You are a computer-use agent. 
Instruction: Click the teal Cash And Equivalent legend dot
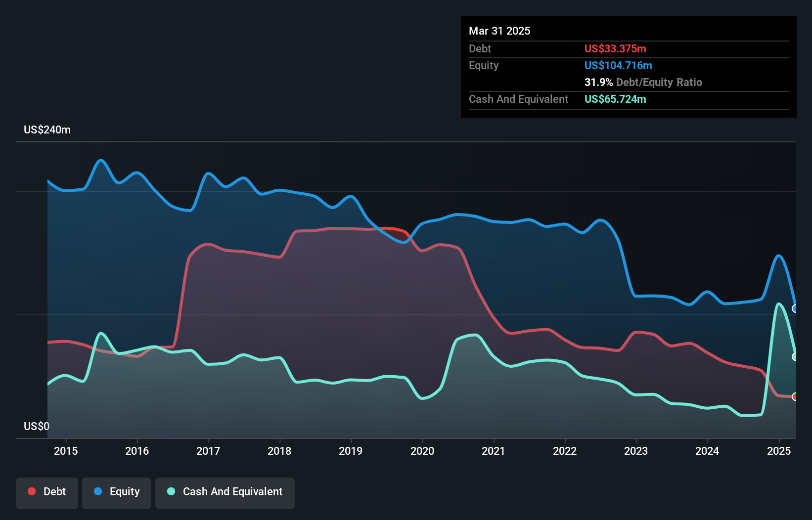pyautogui.click(x=171, y=491)
